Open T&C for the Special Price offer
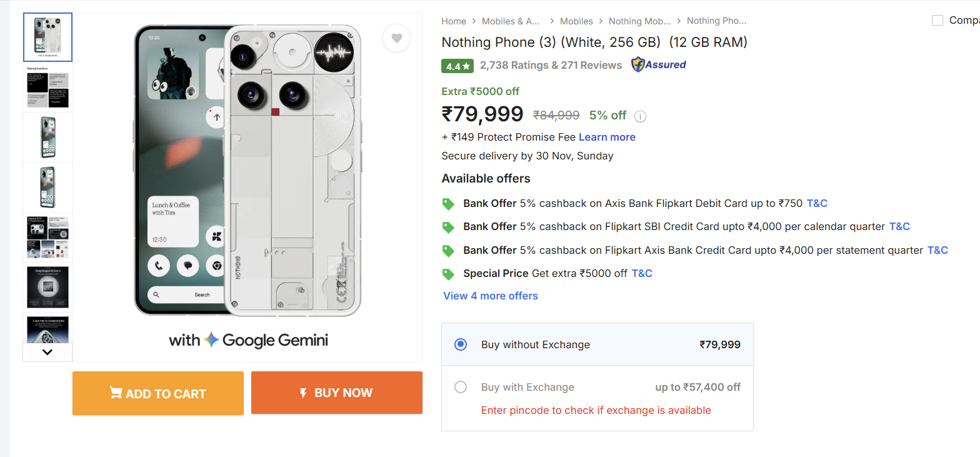This screenshot has width=980, height=457. (x=642, y=273)
